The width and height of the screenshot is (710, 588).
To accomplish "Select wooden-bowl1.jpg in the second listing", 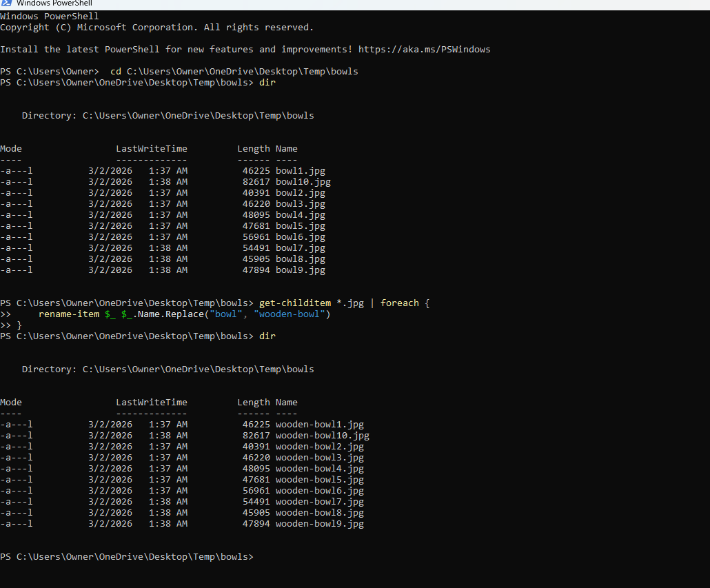I will point(319,425).
